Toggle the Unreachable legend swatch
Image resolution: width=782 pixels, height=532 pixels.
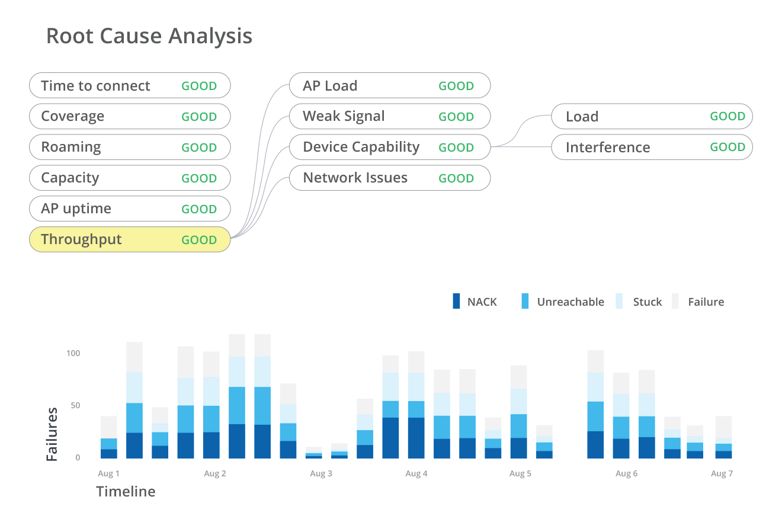tap(525, 302)
